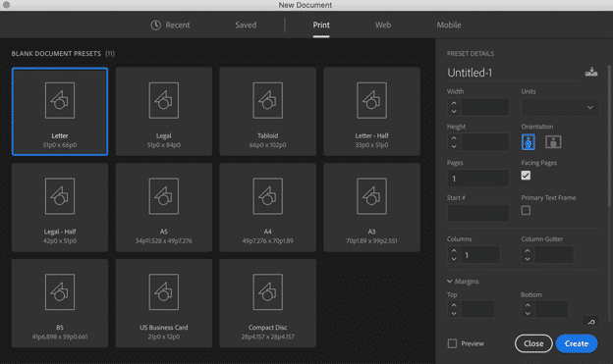This screenshot has height=364, width=613.
Task: Increase Width with up arrow
Action: tap(454, 103)
